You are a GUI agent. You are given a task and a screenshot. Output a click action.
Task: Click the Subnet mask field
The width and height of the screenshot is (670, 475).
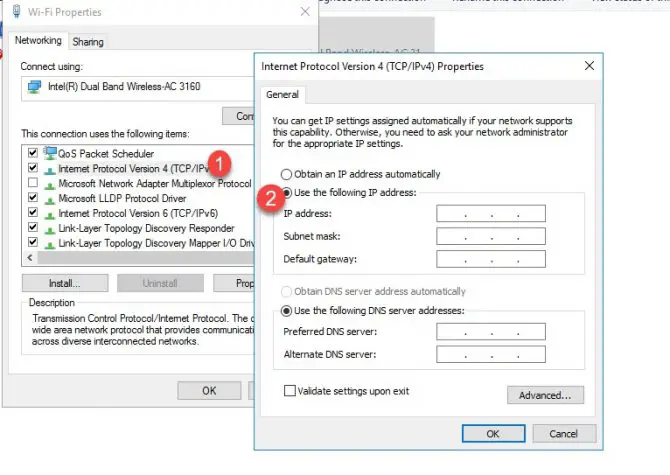(x=491, y=236)
